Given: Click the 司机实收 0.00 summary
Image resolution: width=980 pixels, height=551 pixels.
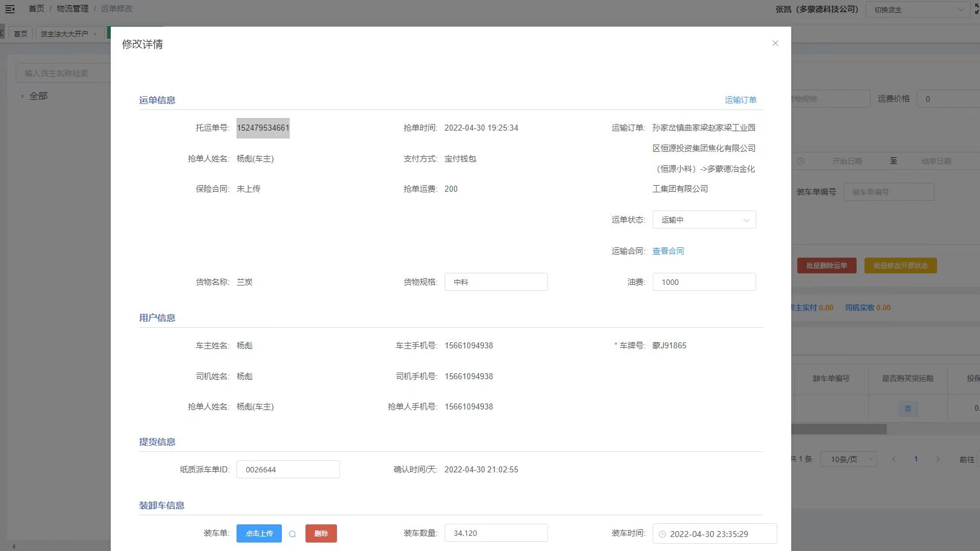Looking at the screenshot, I should click(x=867, y=307).
